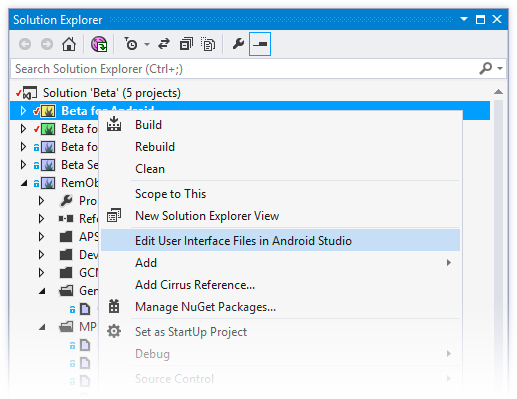Click the Sync with Active Document arrows icon
Viewport: 517px width, 399px height.
tap(164, 44)
